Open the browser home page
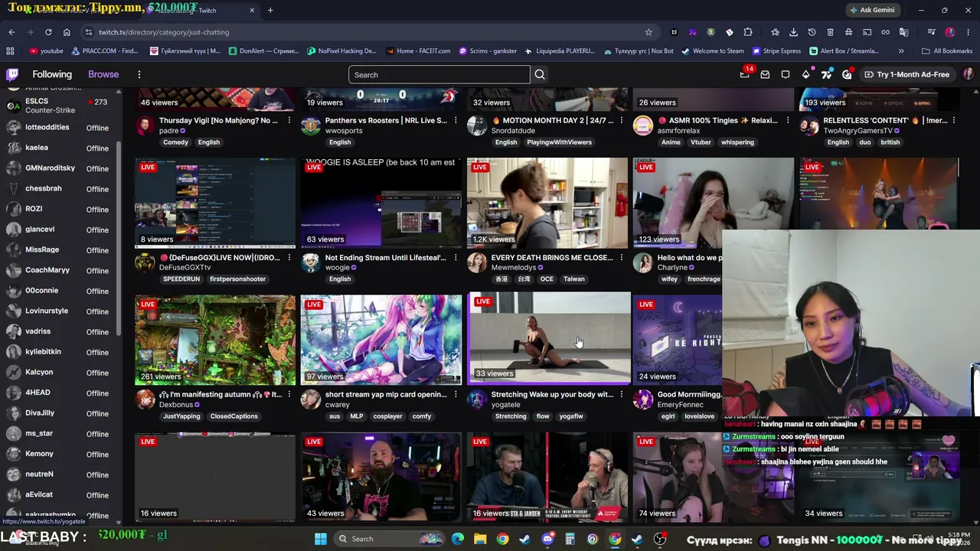This screenshot has width=980, height=551. click(67, 32)
